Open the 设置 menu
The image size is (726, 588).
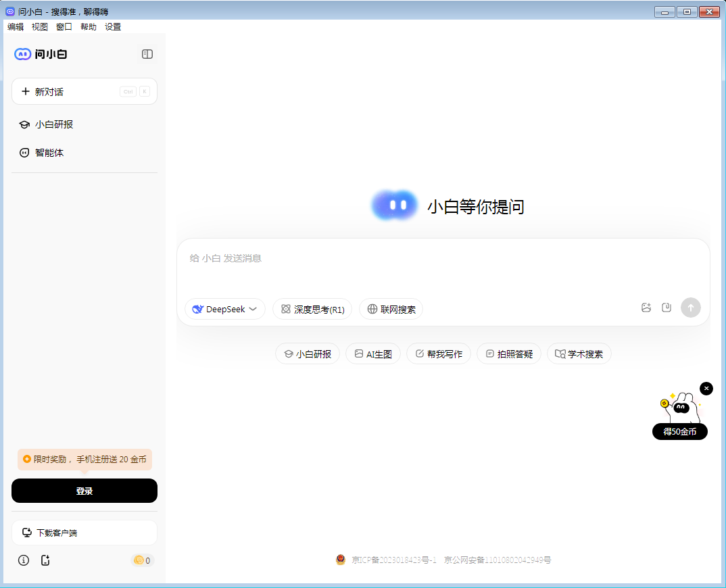(113, 27)
